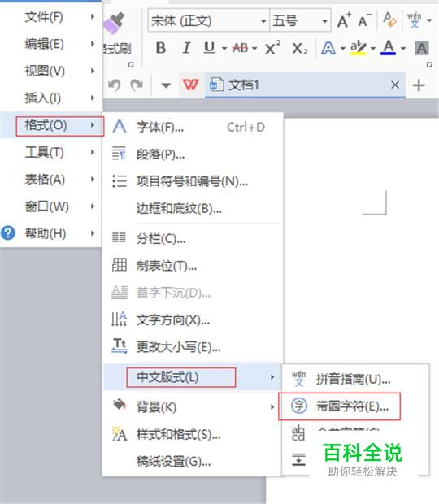Open quick access toolbar customize arrow
Screen dimensions: 439x504
pyautogui.click(x=166, y=85)
